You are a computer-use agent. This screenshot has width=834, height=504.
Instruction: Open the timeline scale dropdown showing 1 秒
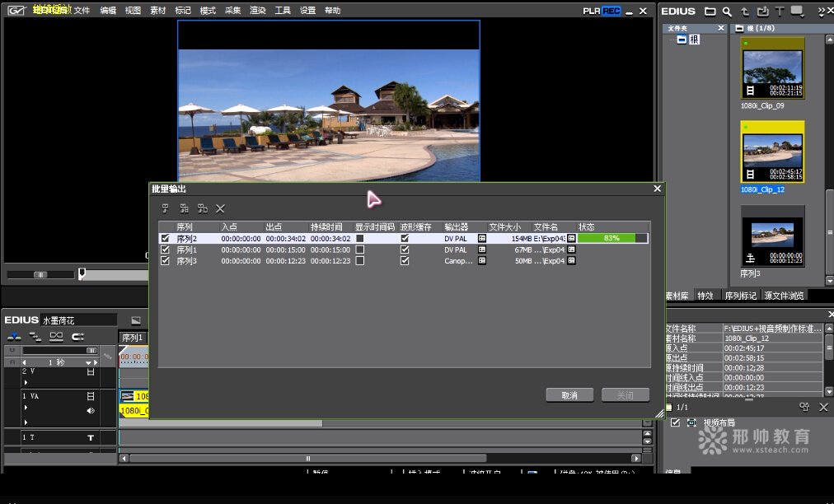[x=90, y=362]
